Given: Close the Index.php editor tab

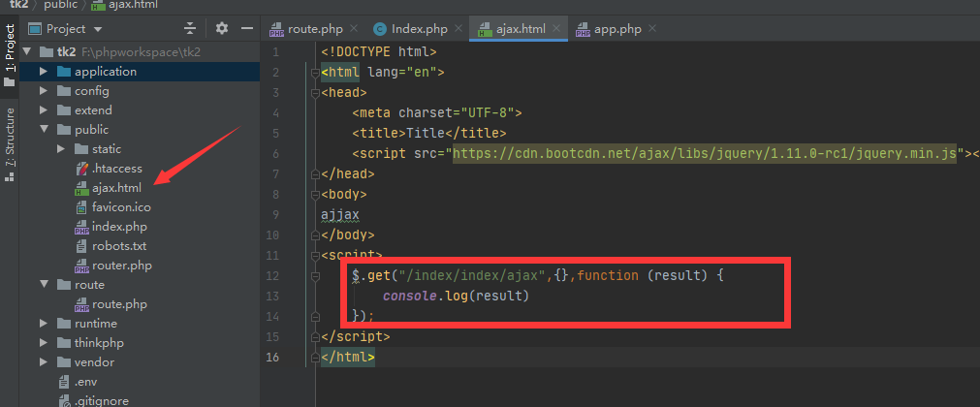Looking at the screenshot, I should (458, 29).
